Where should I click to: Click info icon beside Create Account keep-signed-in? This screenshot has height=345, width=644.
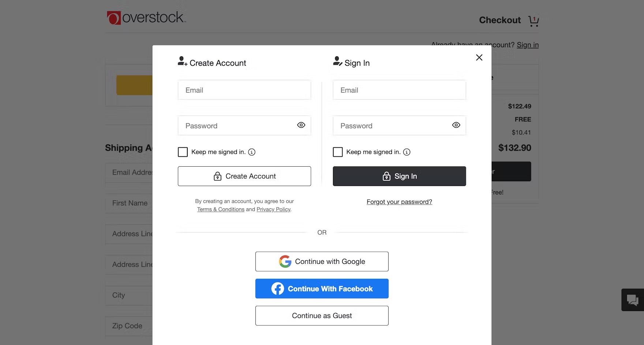pyautogui.click(x=252, y=152)
